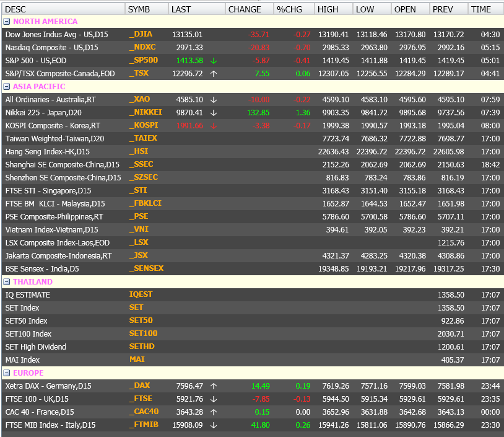Select the SET100 symbol
The image size is (504, 437).
[144, 333]
